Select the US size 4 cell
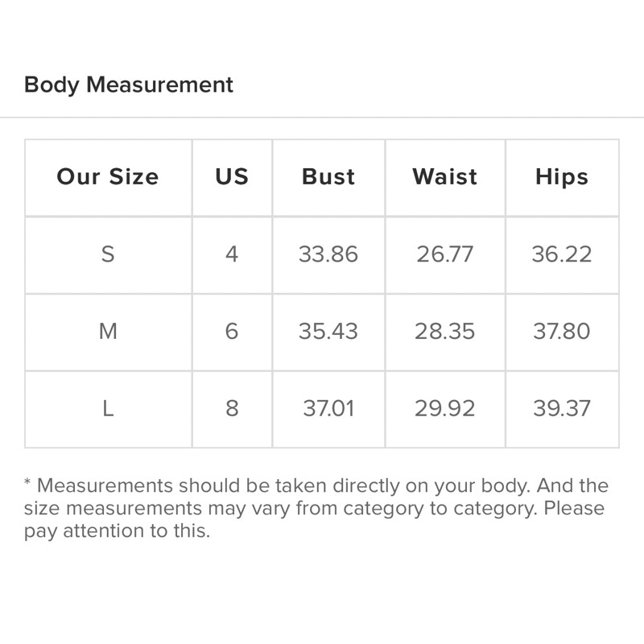 232,254
